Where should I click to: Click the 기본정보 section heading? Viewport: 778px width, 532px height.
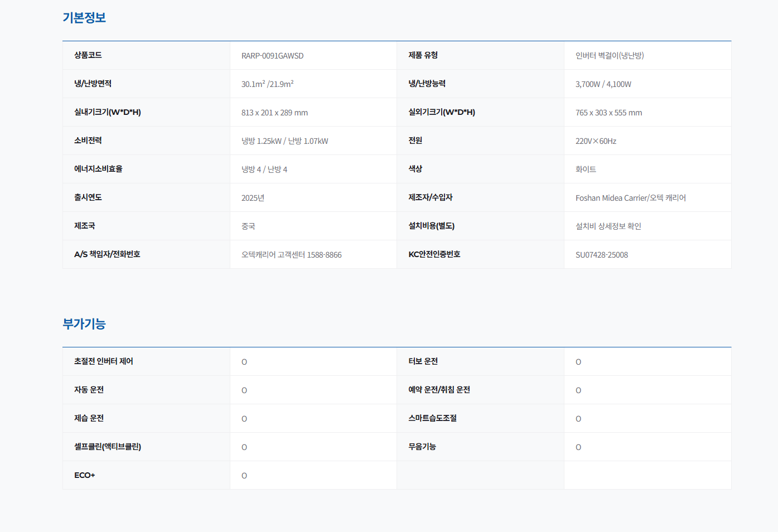pos(84,18)
